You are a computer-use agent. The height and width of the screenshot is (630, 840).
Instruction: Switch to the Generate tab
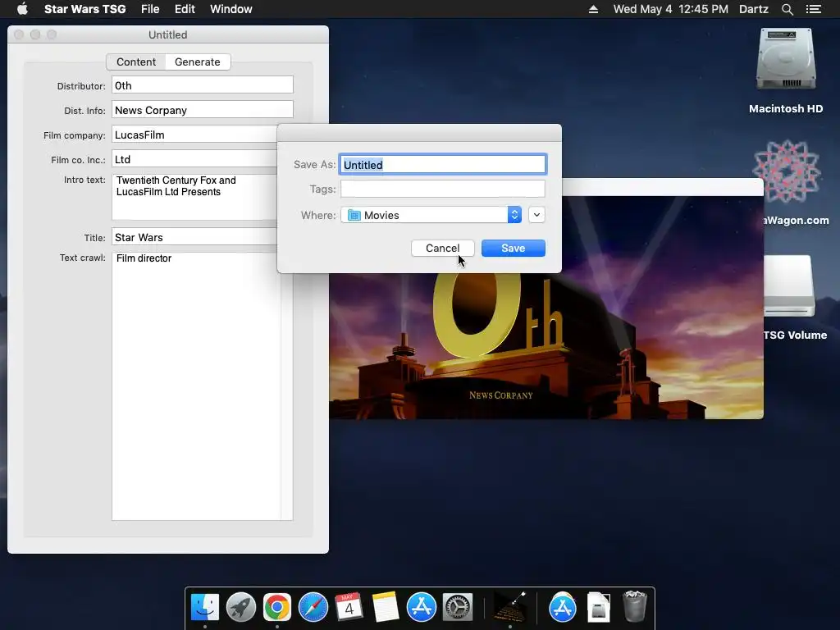[197, 62]
